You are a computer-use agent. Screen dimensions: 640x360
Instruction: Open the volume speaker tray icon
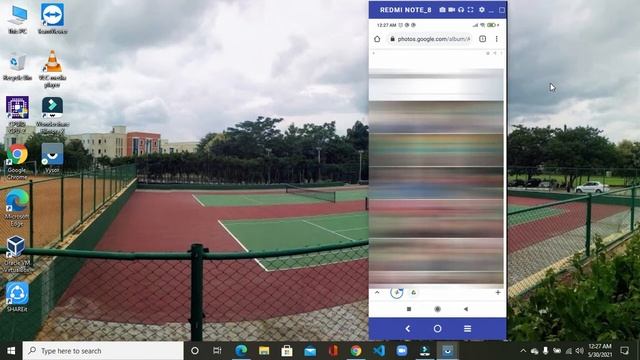(579, 351)
